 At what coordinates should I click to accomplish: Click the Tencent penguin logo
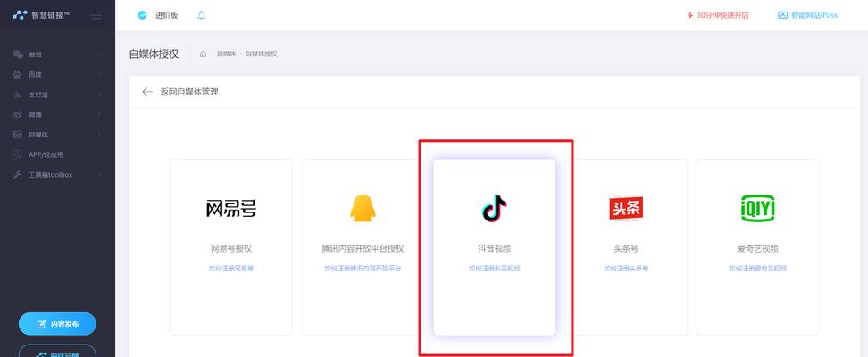click(x=363, y=208)
